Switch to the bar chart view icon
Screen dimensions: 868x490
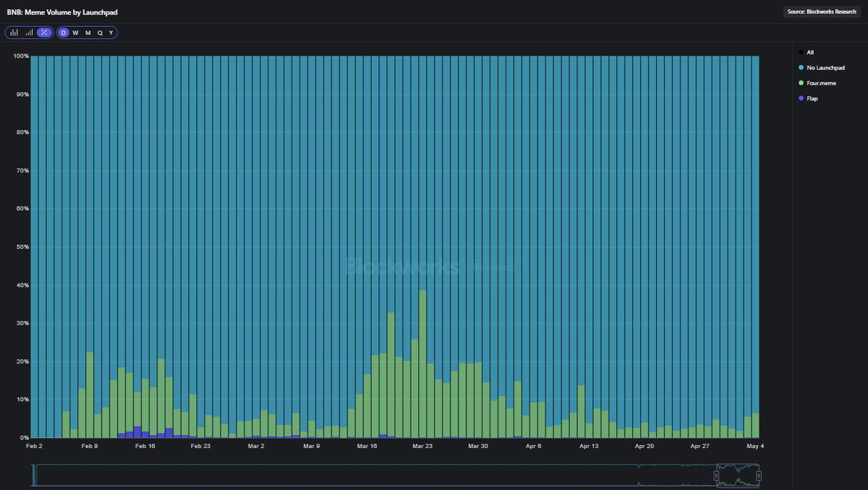click(14, 33)
